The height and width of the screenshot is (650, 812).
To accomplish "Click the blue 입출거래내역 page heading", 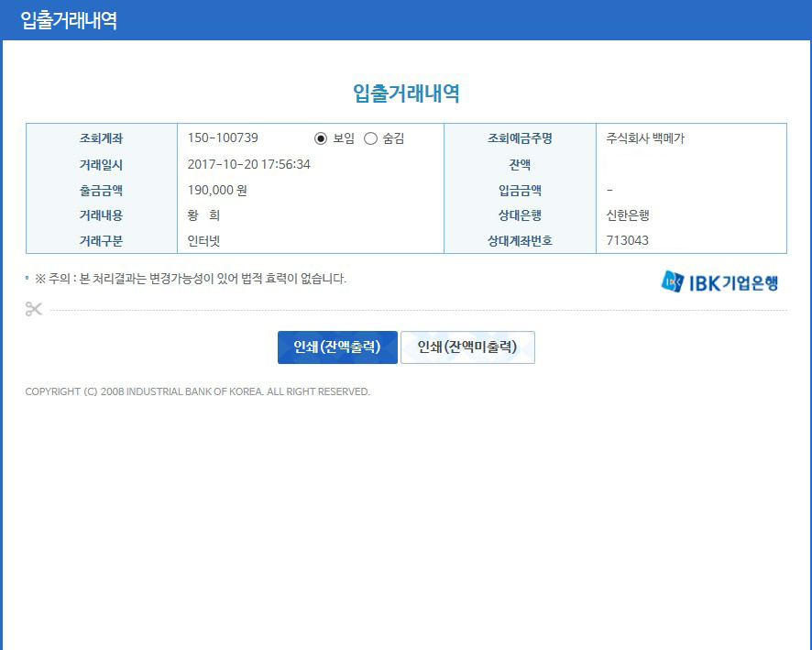I will [406, 93].
